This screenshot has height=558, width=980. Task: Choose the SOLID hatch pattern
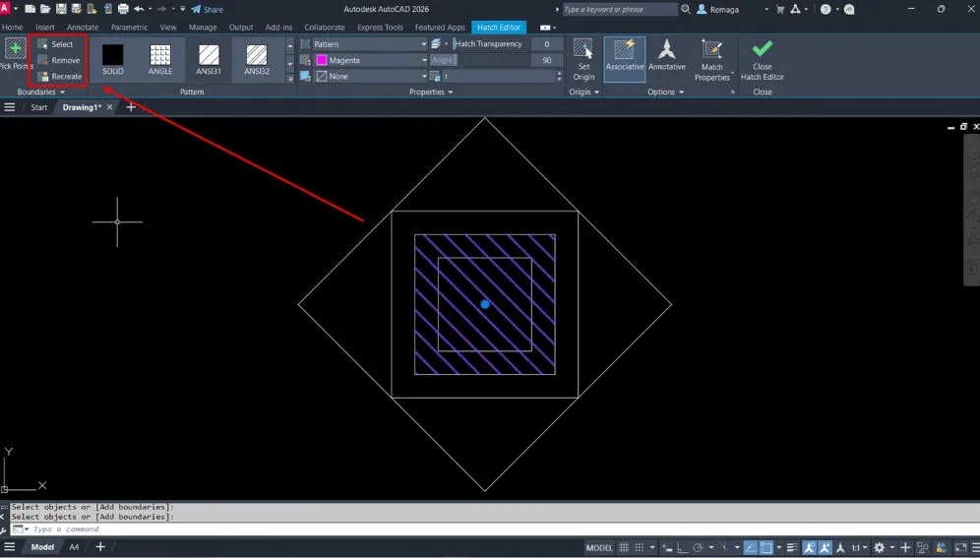click(113, 59)
